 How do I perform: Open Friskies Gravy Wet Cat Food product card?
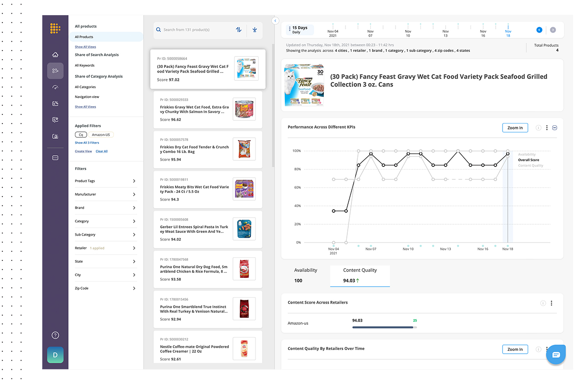[x=208, y=109]
